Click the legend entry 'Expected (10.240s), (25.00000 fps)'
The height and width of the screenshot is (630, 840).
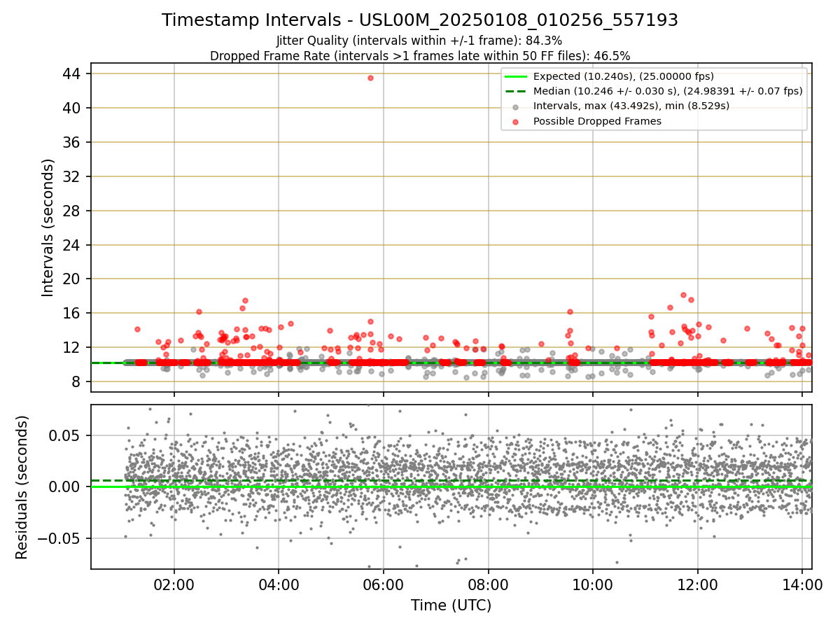(624, 76)
